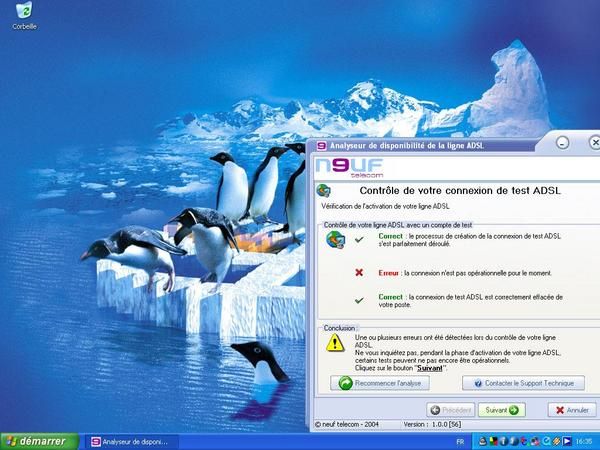Click the neuf telecom logo
This screenshot has width=600, height=450.
click(349, 168)
